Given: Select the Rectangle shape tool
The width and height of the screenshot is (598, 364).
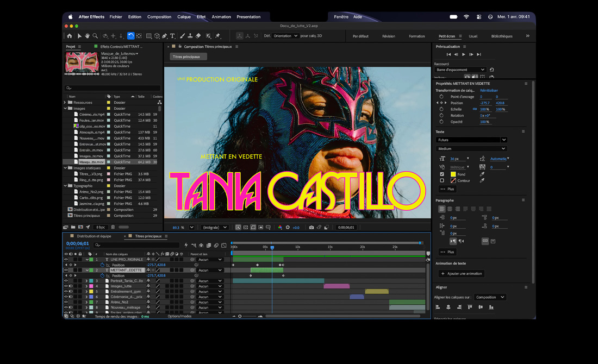Looking at the screenshot, I should (x=149, y=36).
